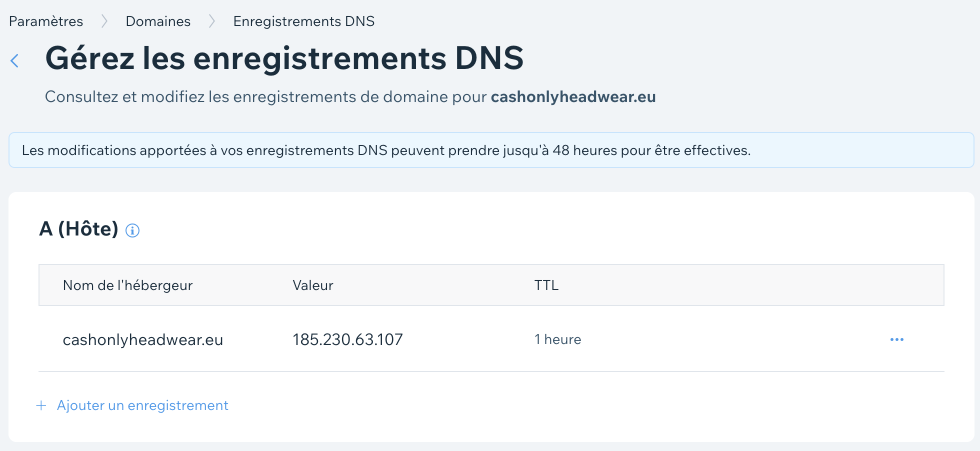This screenshot has width=980, height=451.
Task: Click the Ajouter un enregistrement link
Action: point(142,405)
